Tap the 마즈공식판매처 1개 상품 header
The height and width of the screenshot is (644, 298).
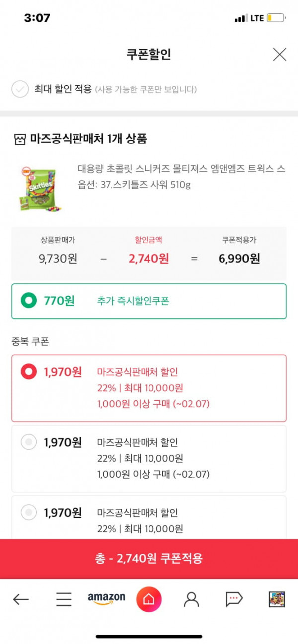88,139
